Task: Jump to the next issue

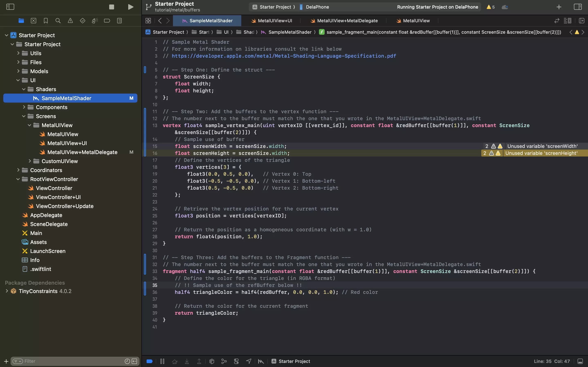Action: 583,32
